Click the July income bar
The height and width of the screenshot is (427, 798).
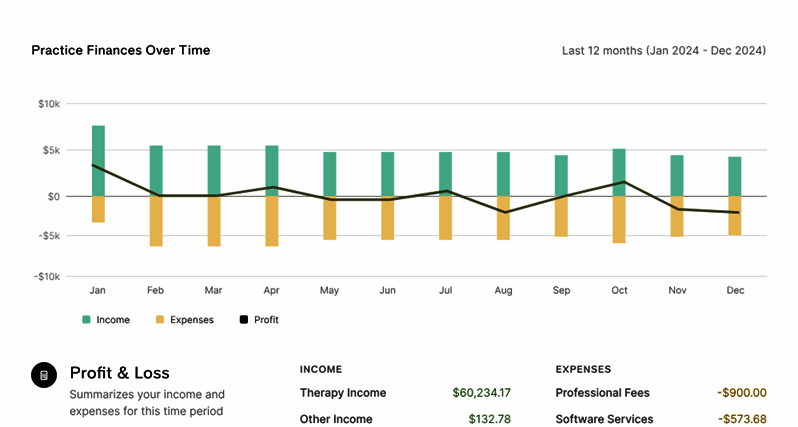click(x=446, y=174)
